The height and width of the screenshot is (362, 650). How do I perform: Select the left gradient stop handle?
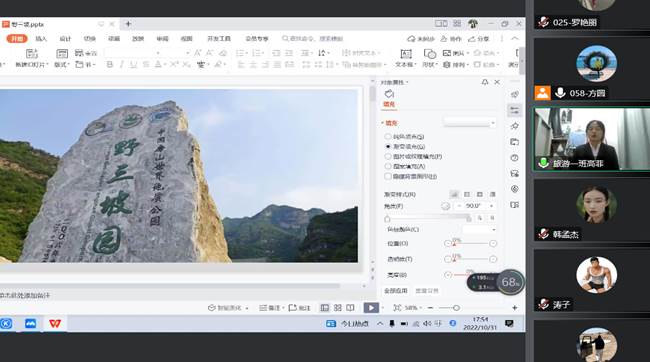point(387,219)
